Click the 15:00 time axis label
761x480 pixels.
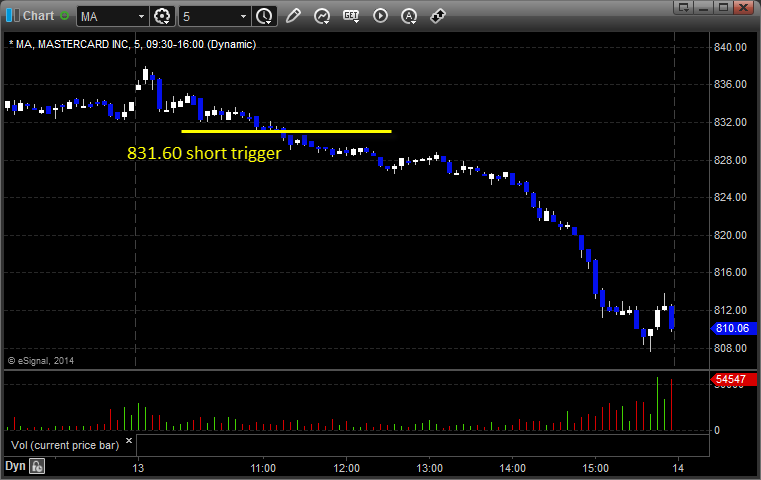point(596,468)
